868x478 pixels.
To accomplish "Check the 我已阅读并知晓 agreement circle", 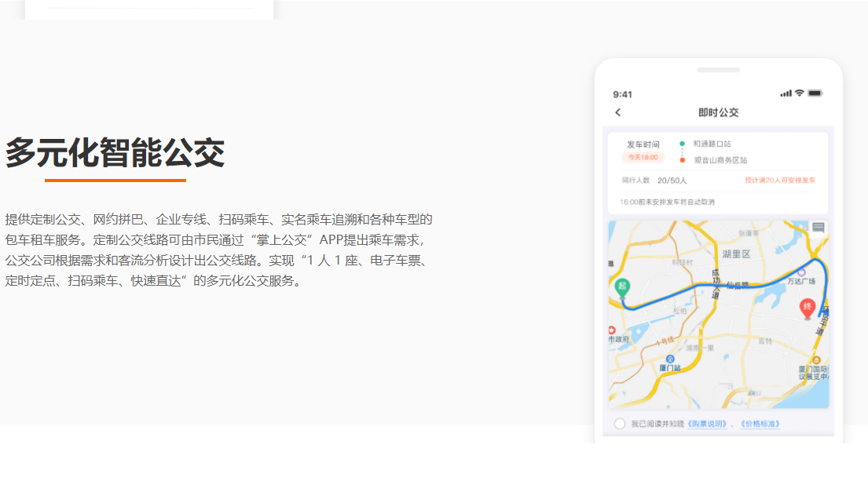I will 620,424.
